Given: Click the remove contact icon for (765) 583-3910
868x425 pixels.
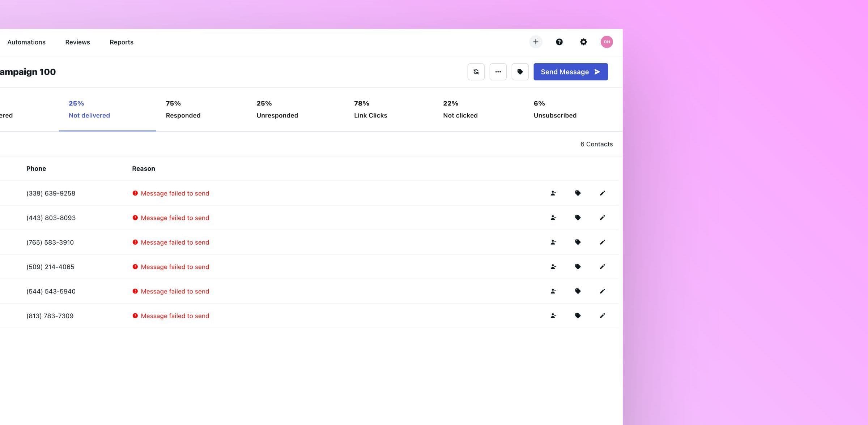Looking at the screenshot, I should (x=553, y=242).
